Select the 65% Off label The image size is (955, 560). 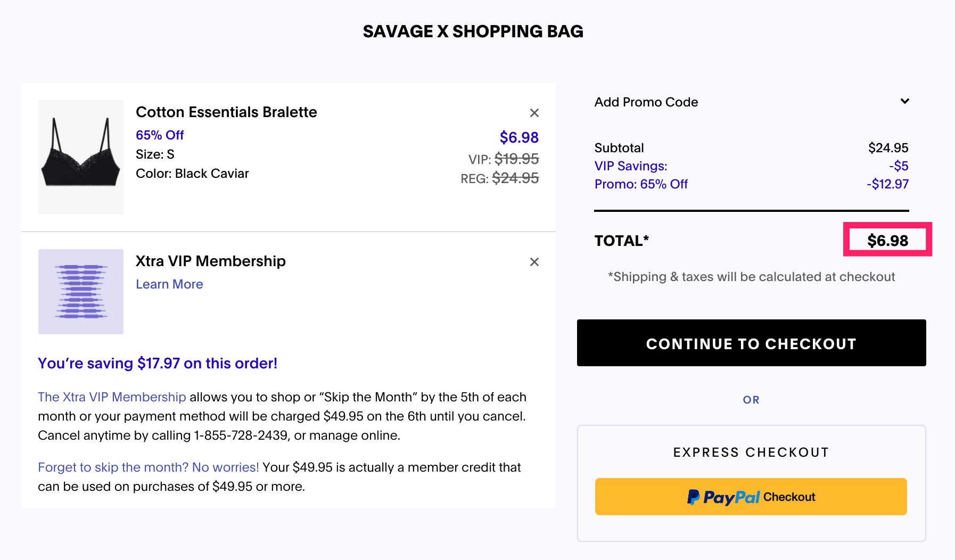[159, 135]
